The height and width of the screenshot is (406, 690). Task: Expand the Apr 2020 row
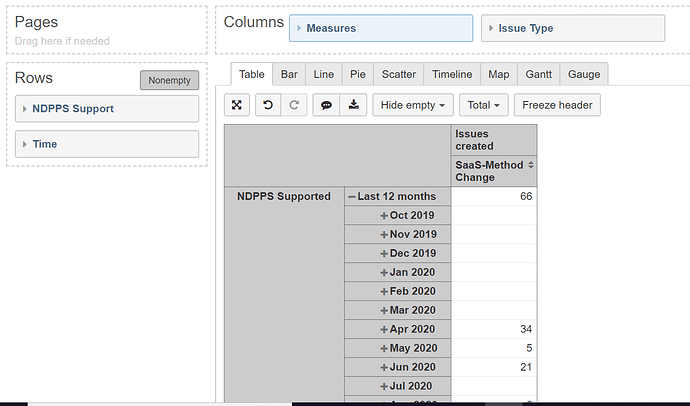(384, 329)
